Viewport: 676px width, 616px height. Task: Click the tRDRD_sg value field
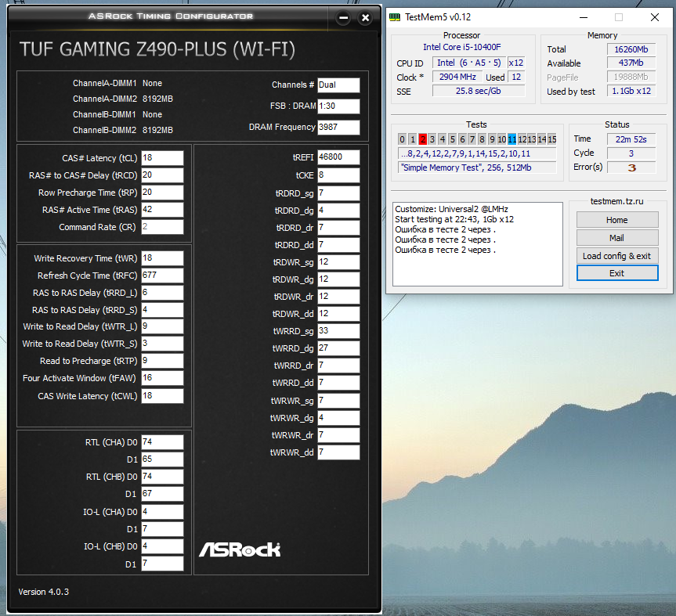pos(338,193)
